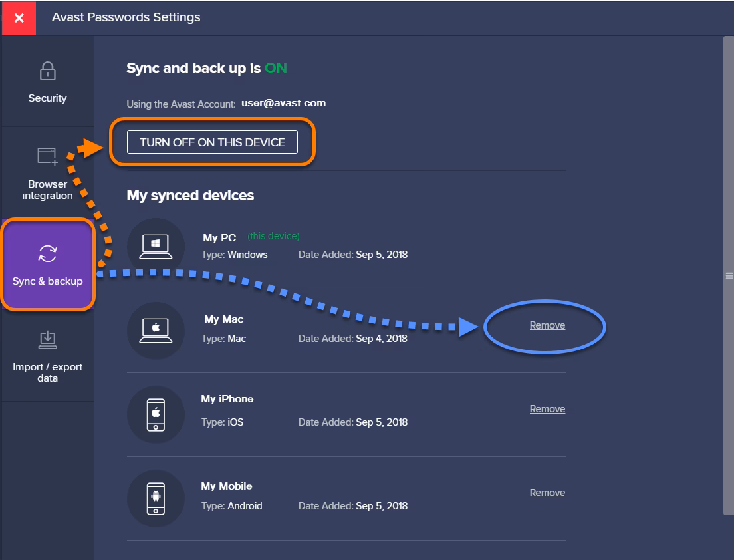734x560 pixels.
Task: Click the Android phone icon for My Mobile
Action: click(156, 498)
